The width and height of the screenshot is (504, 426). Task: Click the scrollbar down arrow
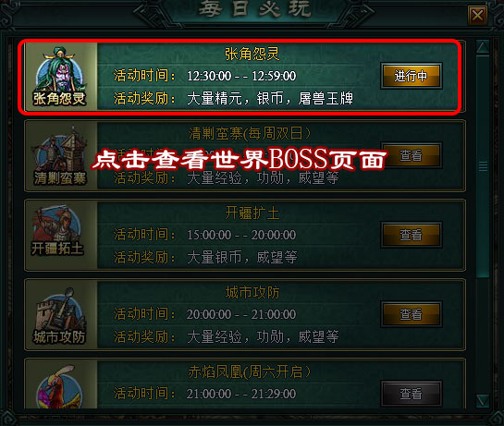click(483, 401)
